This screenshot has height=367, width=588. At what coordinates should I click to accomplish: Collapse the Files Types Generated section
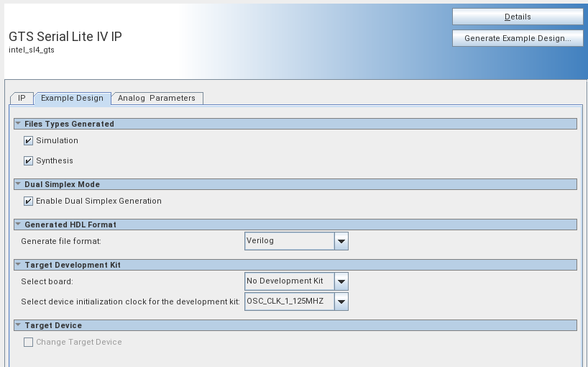pos(18,124)
